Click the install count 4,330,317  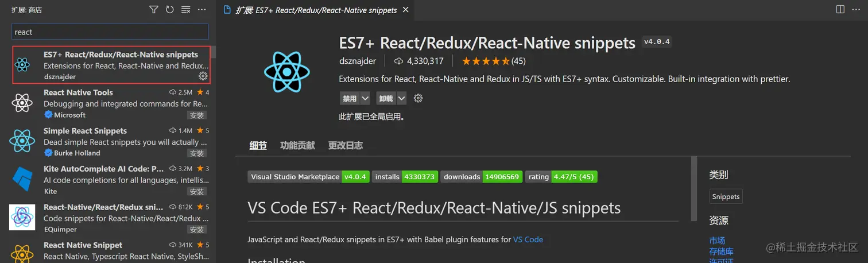(x=419, y=61)
